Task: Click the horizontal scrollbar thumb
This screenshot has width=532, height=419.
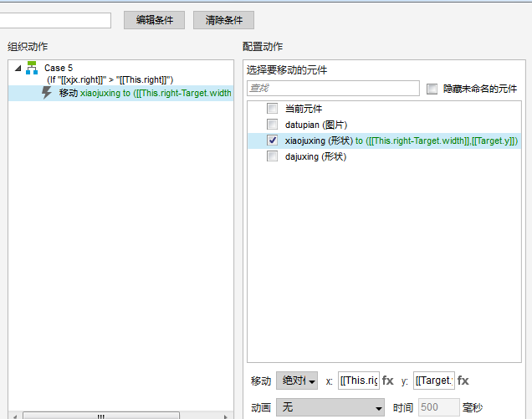Action: (x=101, y=416)
